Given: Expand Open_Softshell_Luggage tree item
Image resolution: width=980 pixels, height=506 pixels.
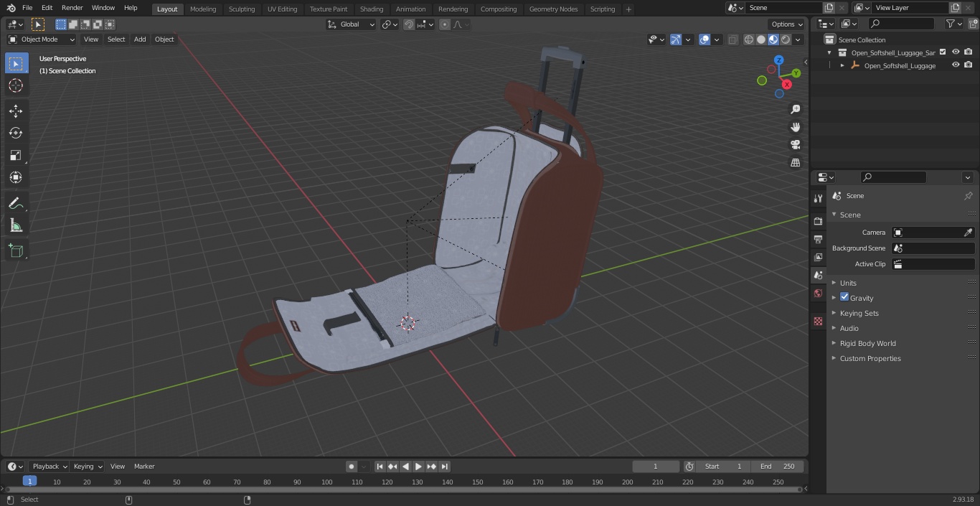Looking at the screenshot, I should (x=842, y=65).
